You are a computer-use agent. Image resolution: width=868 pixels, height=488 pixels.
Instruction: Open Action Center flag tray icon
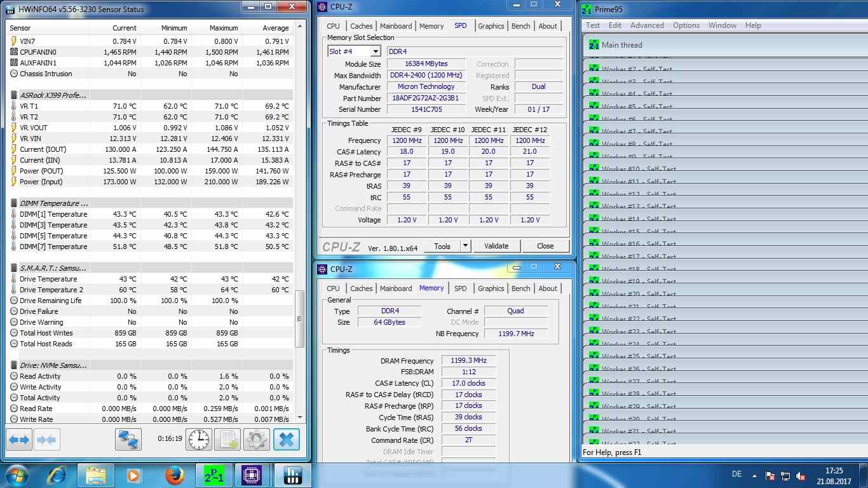pos(770,475)
